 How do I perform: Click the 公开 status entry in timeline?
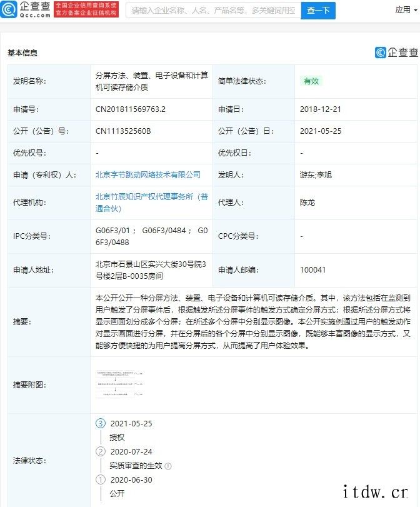[x=117, y=494]
